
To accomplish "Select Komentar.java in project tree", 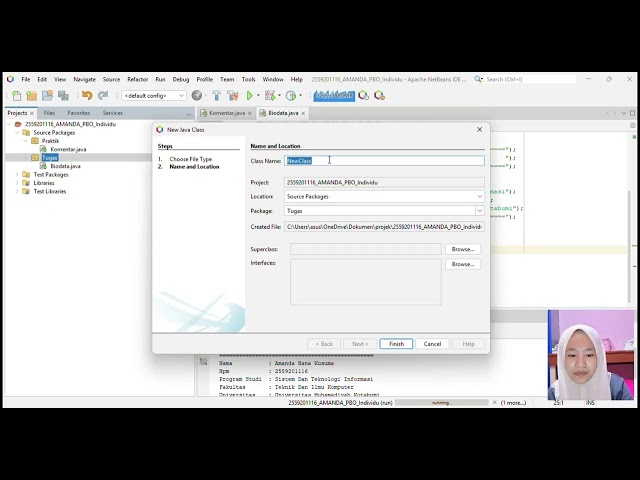I will click(x=68, y=149).
